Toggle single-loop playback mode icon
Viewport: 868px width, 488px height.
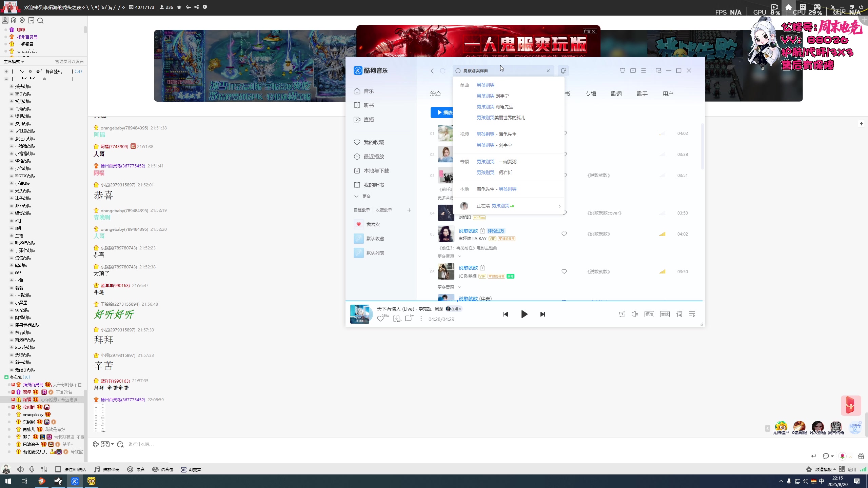click(x=622, y=314)
